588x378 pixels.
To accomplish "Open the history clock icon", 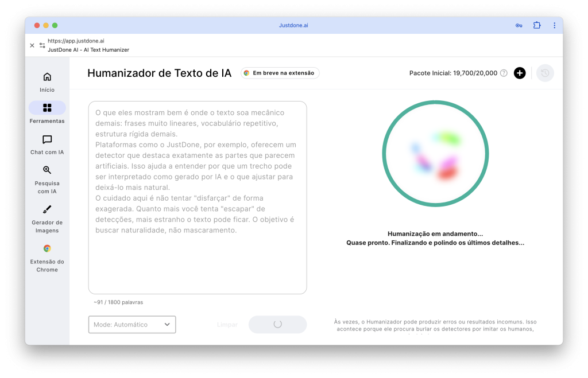I will tap(545, 73).
